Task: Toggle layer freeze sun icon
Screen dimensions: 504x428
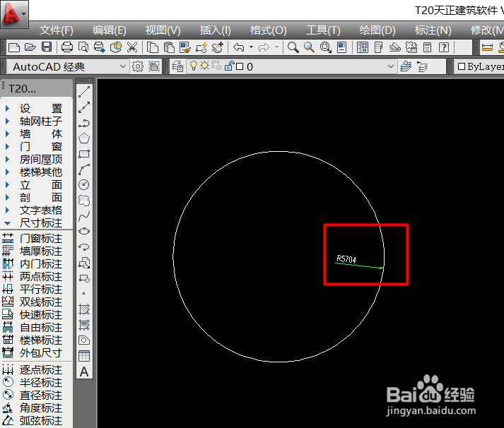Action: point(204,66)
